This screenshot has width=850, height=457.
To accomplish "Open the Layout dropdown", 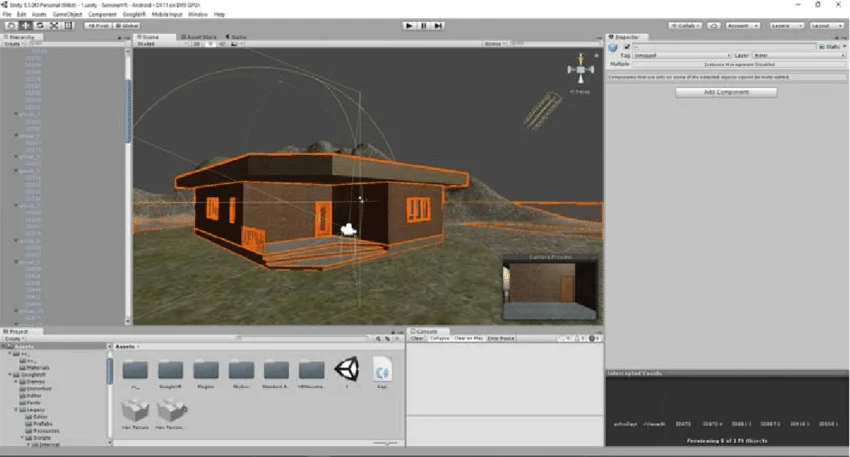I will [826, 25].
